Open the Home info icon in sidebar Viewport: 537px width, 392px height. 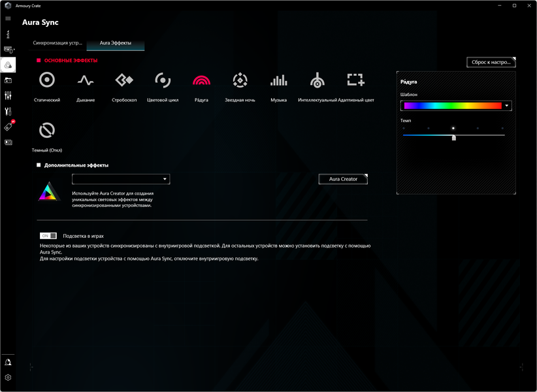coord(8,34)
